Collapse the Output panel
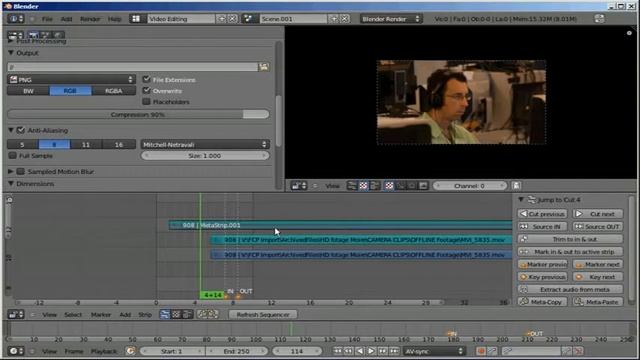 (x=11, y=53)
